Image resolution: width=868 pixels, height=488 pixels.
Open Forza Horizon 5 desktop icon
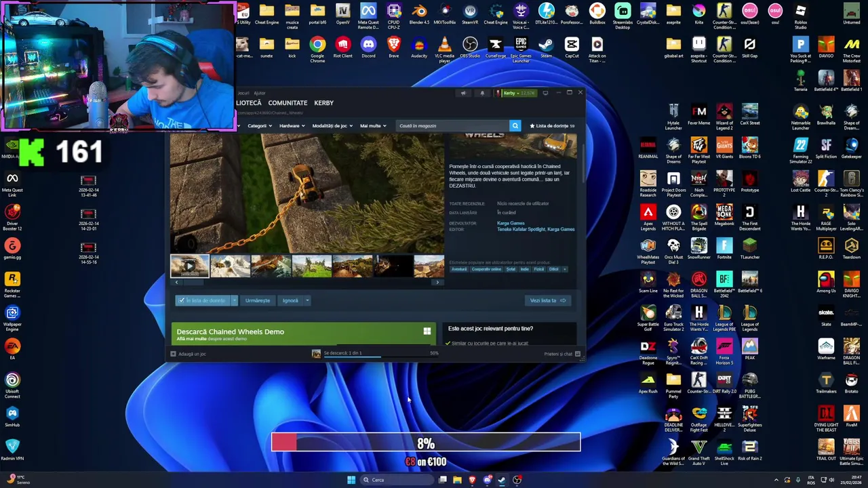(x=724, y=352)
